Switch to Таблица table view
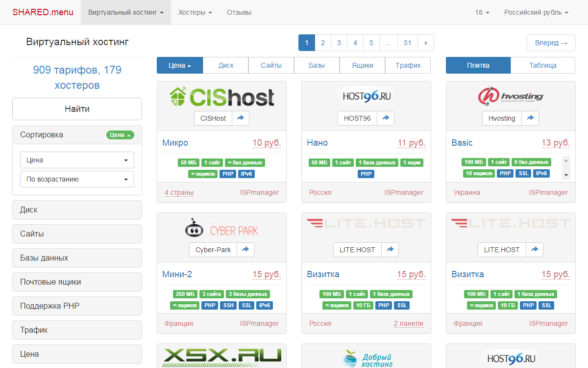The image size is (588, 368). pyautogui.click(x=543, y=65)
